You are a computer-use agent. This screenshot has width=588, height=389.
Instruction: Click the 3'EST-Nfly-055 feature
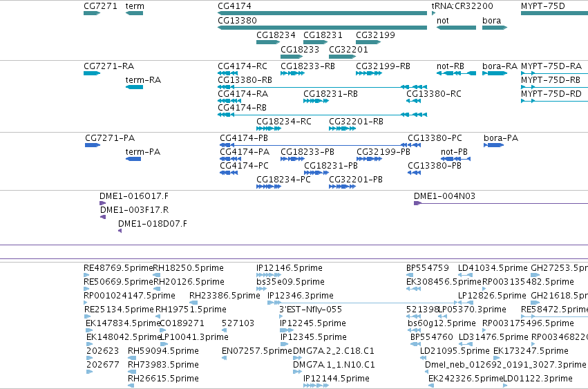[281, 316]
